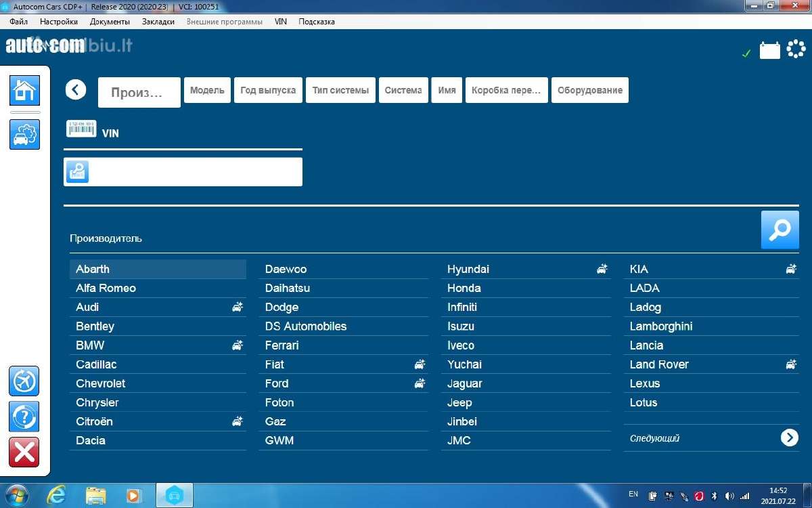Choose Honda from the list
Screen dimensions: 812x508
click(526, 288)
